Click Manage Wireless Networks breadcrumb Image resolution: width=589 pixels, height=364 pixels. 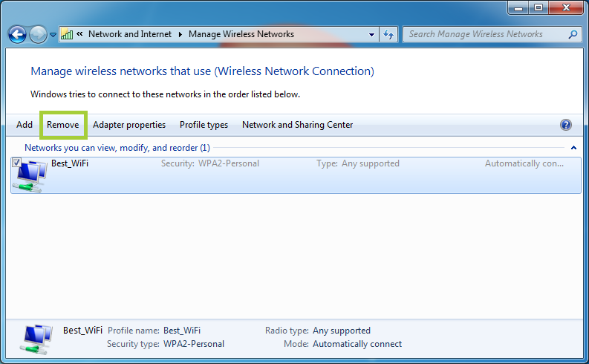[241, 34]
